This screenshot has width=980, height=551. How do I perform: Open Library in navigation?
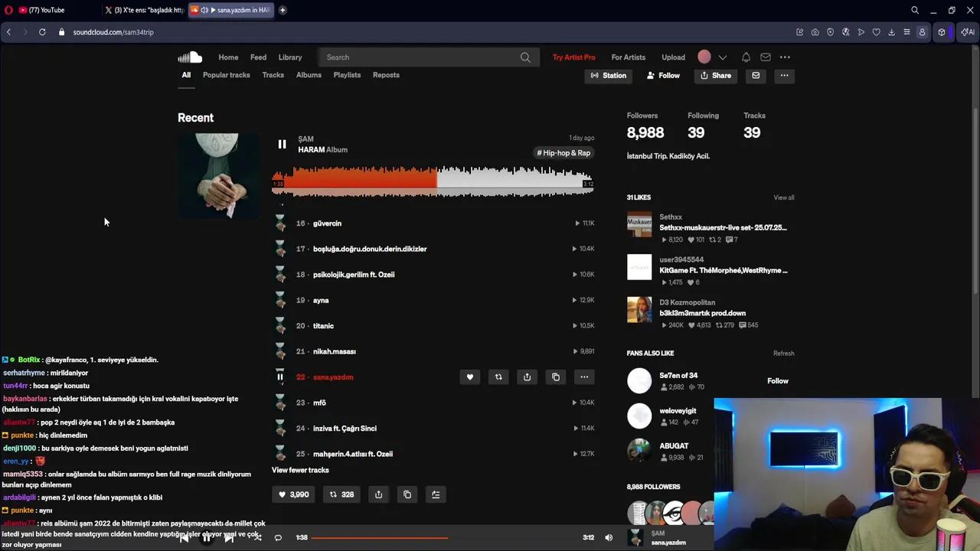[x=290, y=57]
